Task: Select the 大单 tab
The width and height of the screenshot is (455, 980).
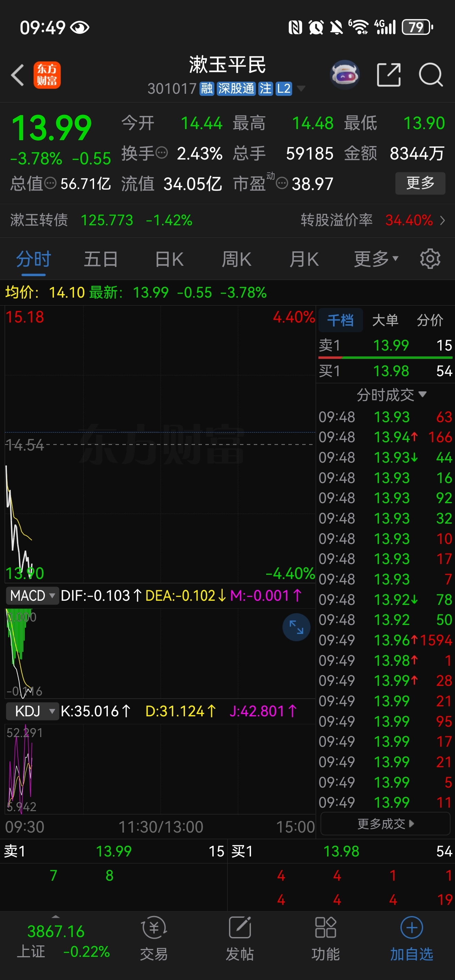Action: tap(385, 320)
